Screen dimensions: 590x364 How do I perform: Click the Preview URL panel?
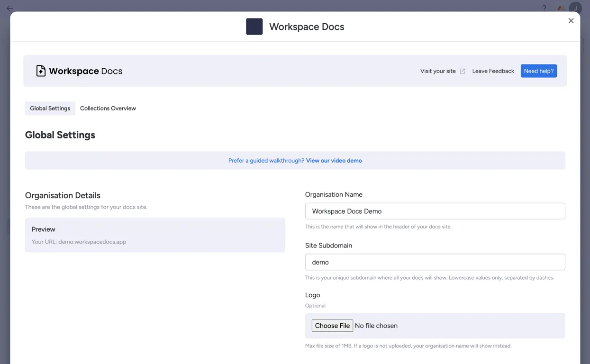155,235
